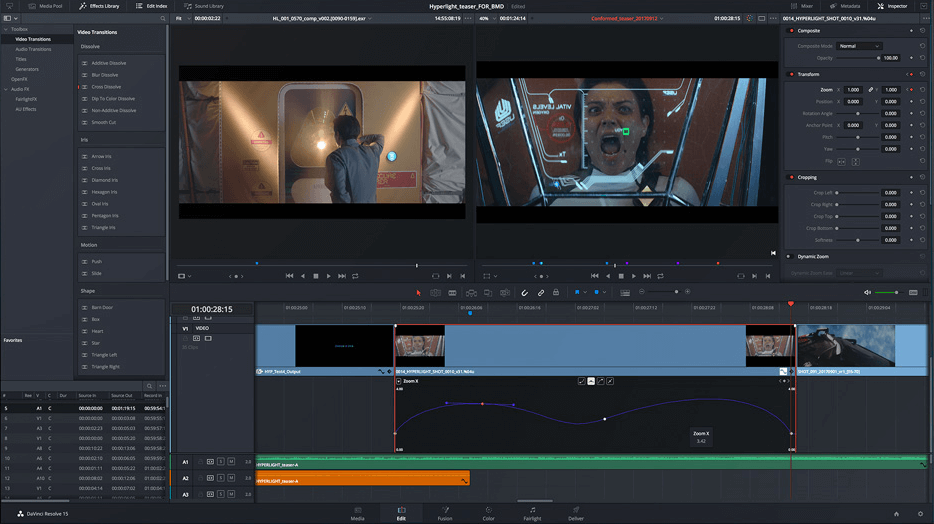Reset the Opacity value with its reset icon
Screen dimensions: 934x524
922,58
